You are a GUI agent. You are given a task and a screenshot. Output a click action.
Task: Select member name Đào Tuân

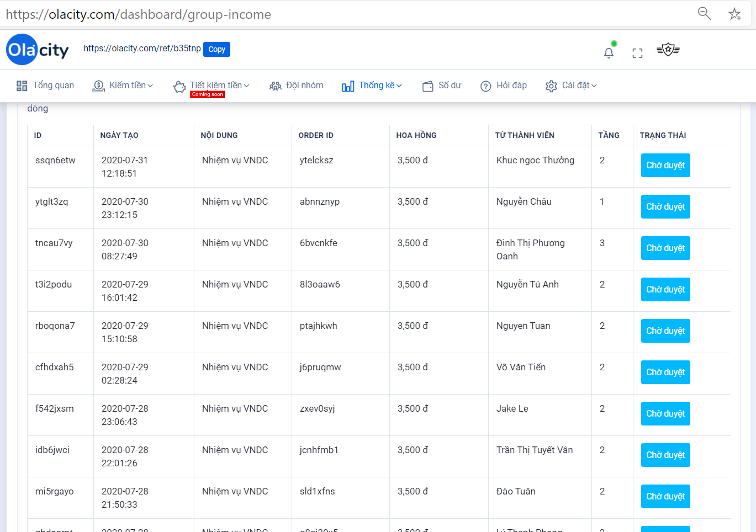[x=516, y=492]
